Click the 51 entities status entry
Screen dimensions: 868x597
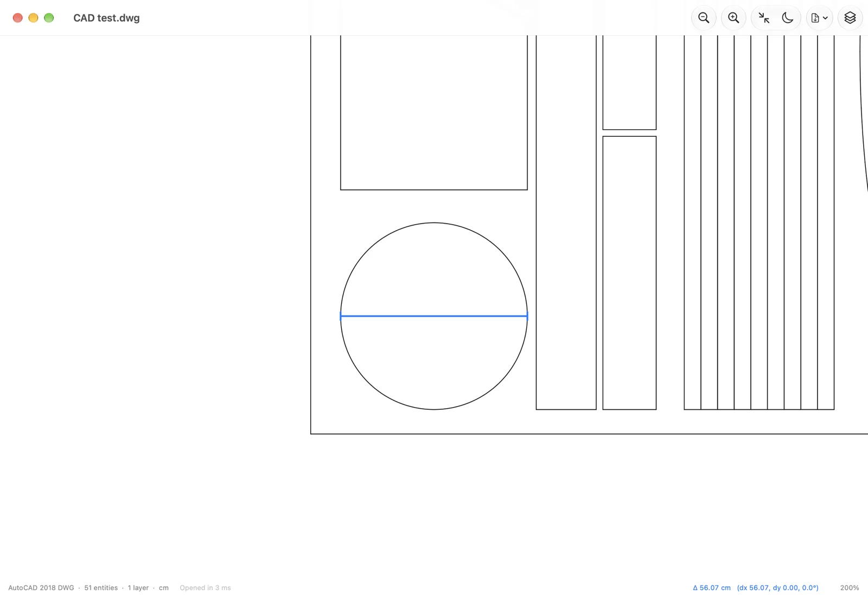101,588
